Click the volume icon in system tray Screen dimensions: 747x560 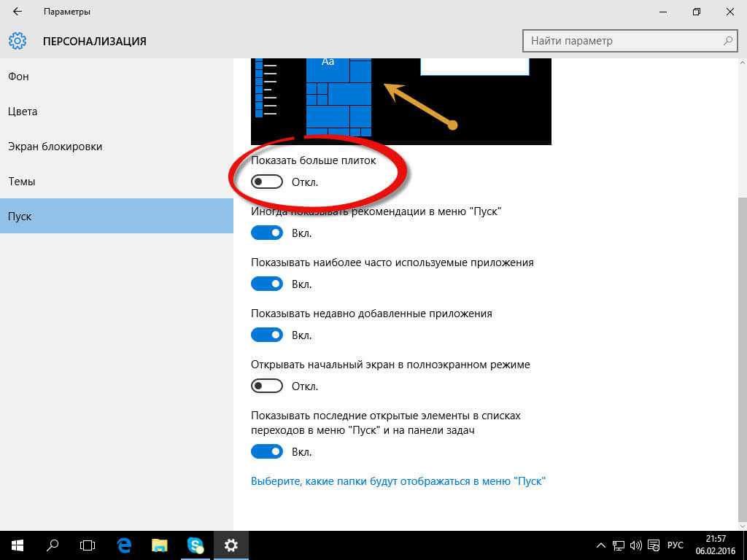pos(635,545)
